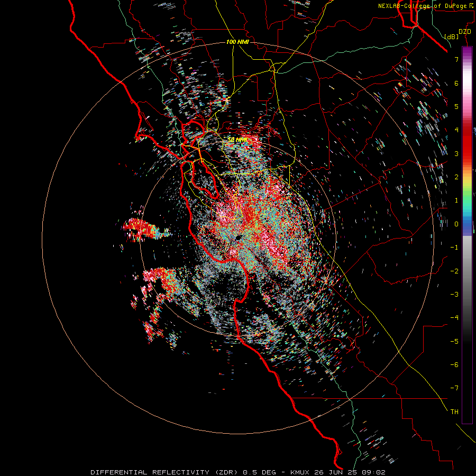This screenshot has height=476, width=476.
Task: Click the -7 value on color scale
Action: [454, 388]
